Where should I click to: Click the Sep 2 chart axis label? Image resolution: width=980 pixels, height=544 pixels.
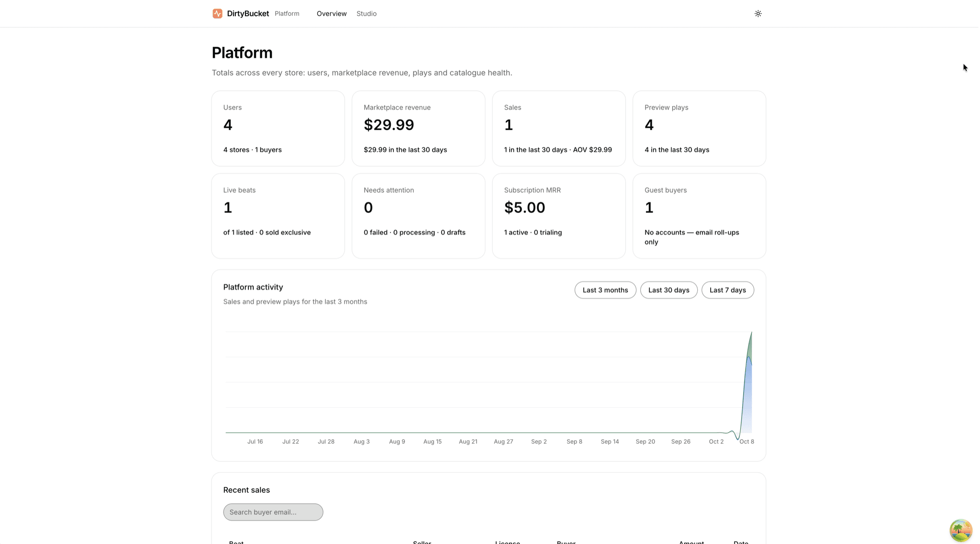coord(539,442)
